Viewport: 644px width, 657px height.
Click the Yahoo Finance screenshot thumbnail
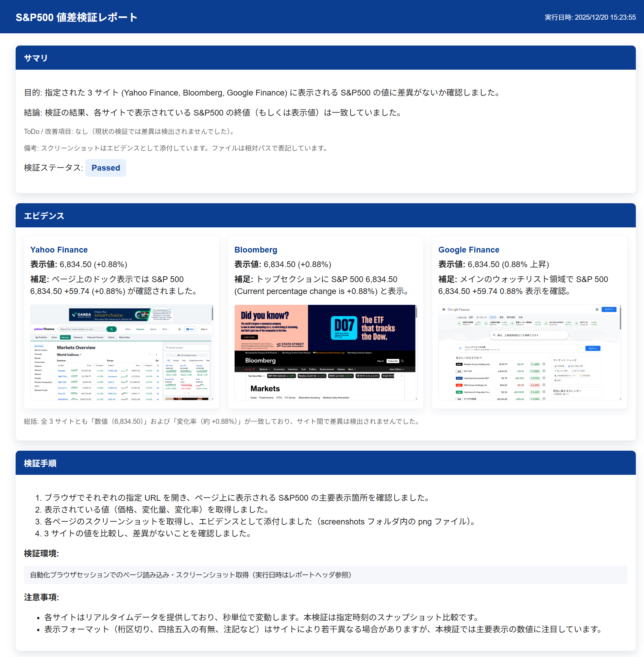[x=122, y=352]
